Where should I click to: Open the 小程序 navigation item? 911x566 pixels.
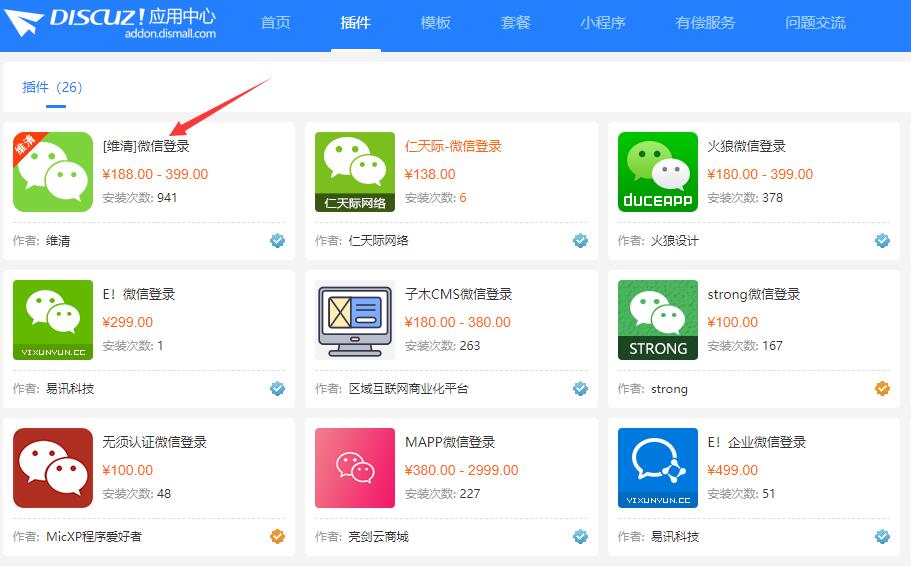tap(603, 23)
